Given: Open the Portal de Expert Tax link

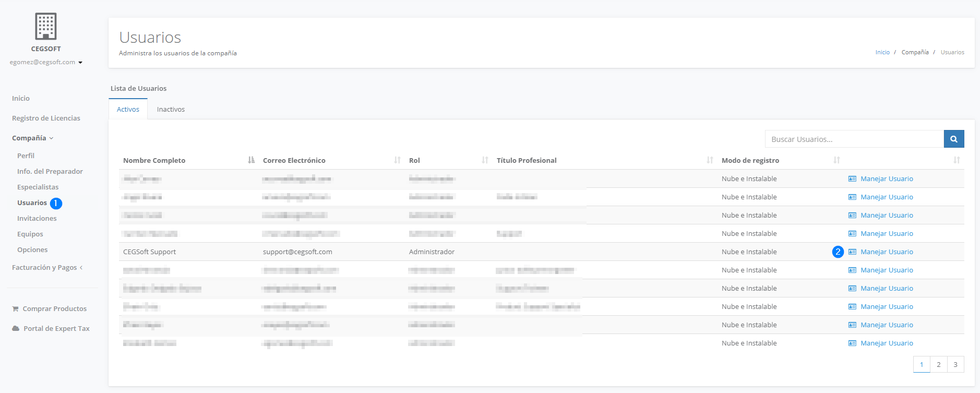Looking at the screenshot, I should pos(56,328).
